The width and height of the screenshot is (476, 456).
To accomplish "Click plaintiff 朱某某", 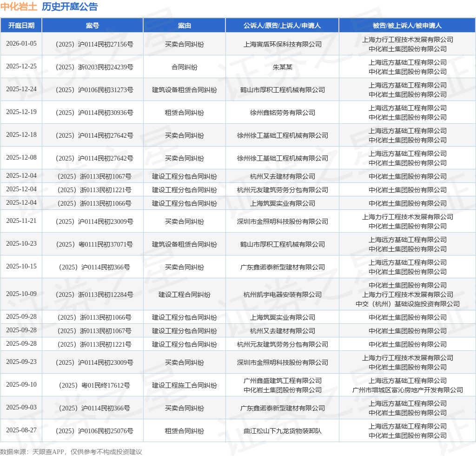I will (x=282, y=67).
